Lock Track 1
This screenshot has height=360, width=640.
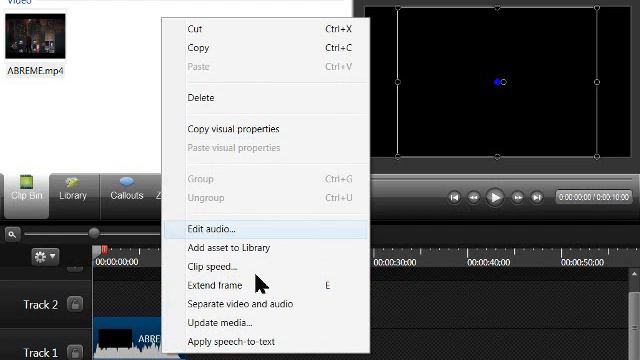click(75, 352)
